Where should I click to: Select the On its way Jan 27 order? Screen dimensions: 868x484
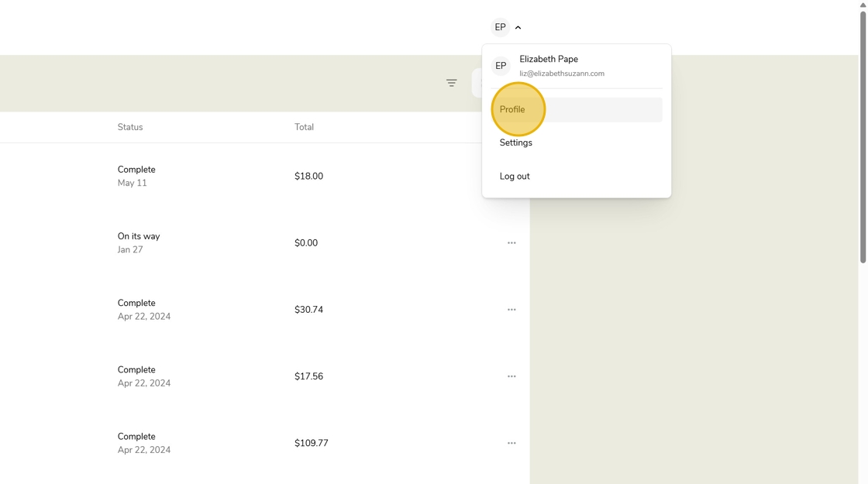coord(139,242)
